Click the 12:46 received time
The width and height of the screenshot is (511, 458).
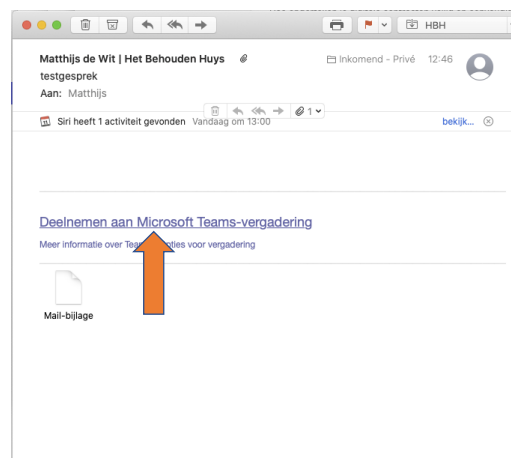pos(440,59)
